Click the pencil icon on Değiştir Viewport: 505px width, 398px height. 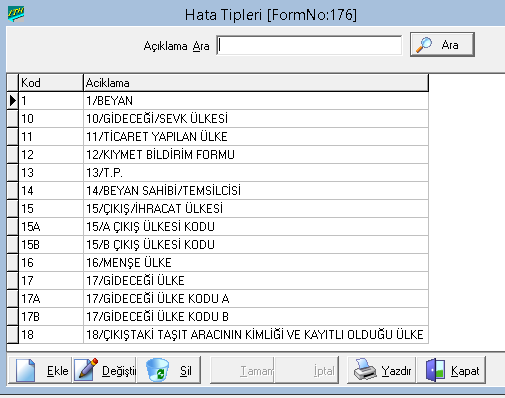click(86, 369)
